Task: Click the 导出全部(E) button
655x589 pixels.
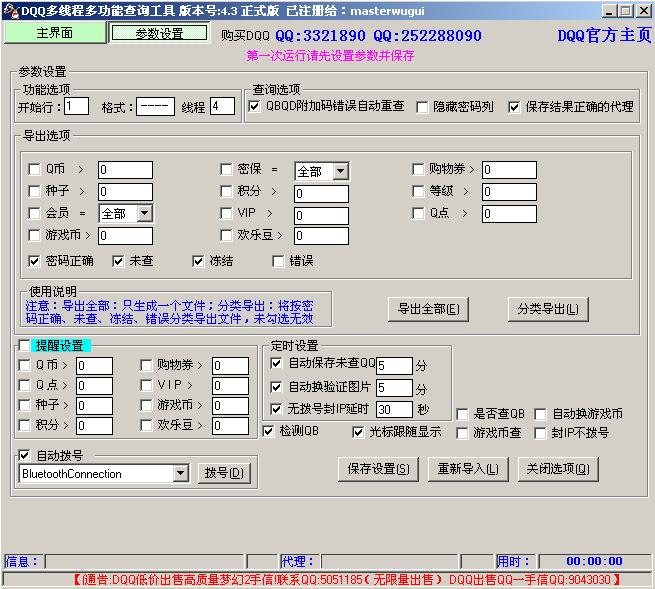Action: [428, 309]
